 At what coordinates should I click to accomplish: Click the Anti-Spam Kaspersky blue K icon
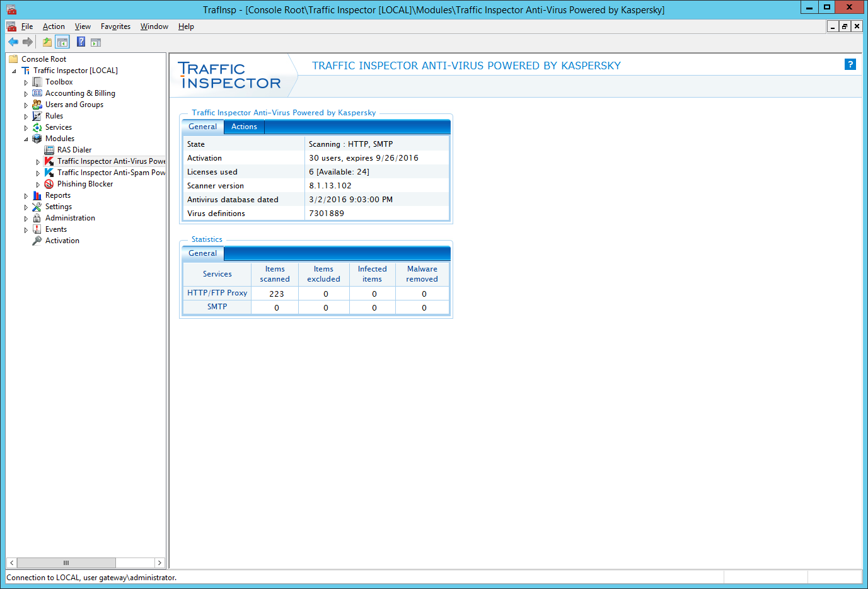click(49, 173)
